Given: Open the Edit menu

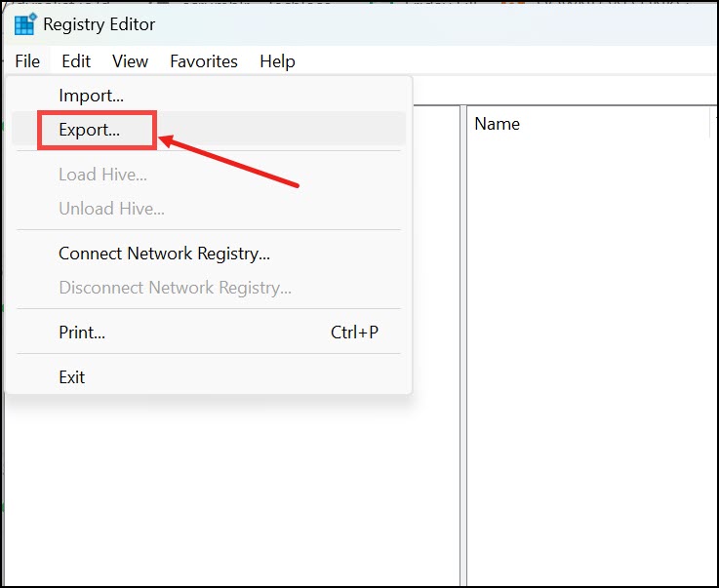Looking at the screenshot, I should [x=76, y=61].
